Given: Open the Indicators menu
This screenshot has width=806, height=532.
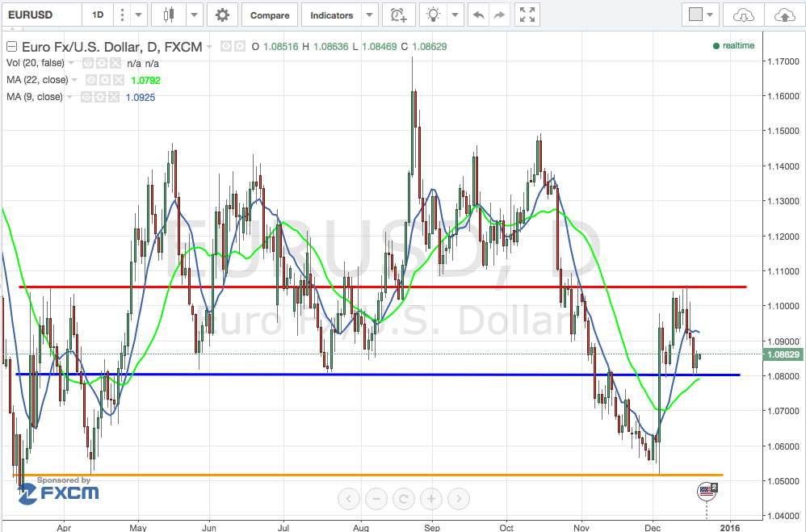Looking at the screenshot, I should pyautogui.click(x=331, y=15).
